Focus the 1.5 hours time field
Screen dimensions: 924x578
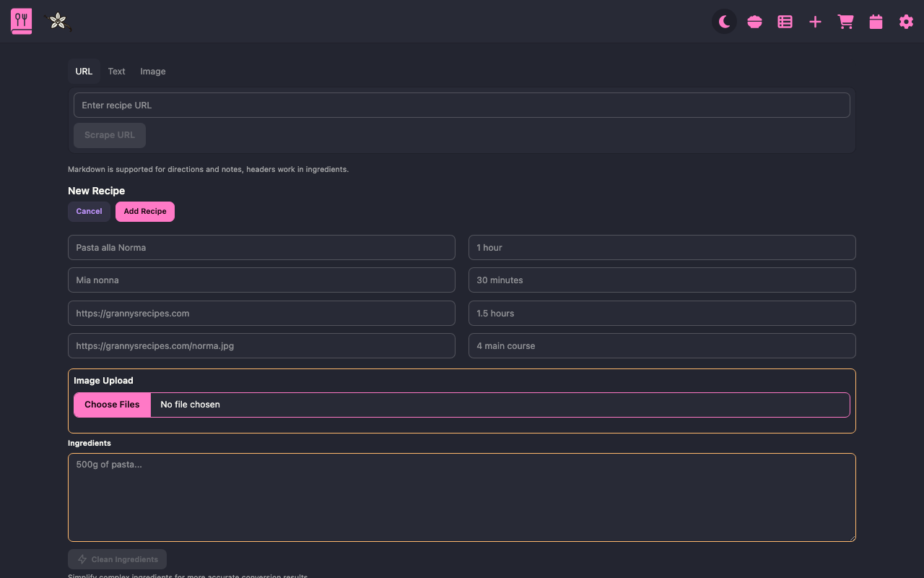pos(662,313)
